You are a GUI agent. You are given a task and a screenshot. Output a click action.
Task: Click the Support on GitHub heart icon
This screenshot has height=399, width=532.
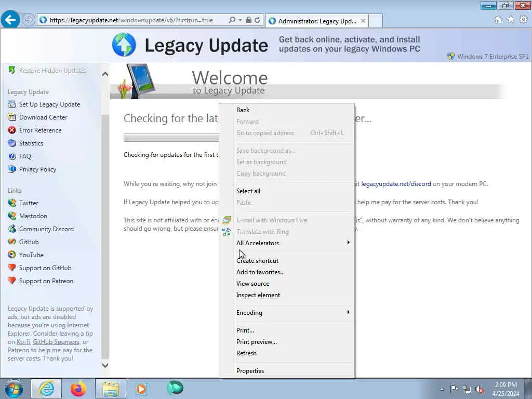click(x=12, y=268)
